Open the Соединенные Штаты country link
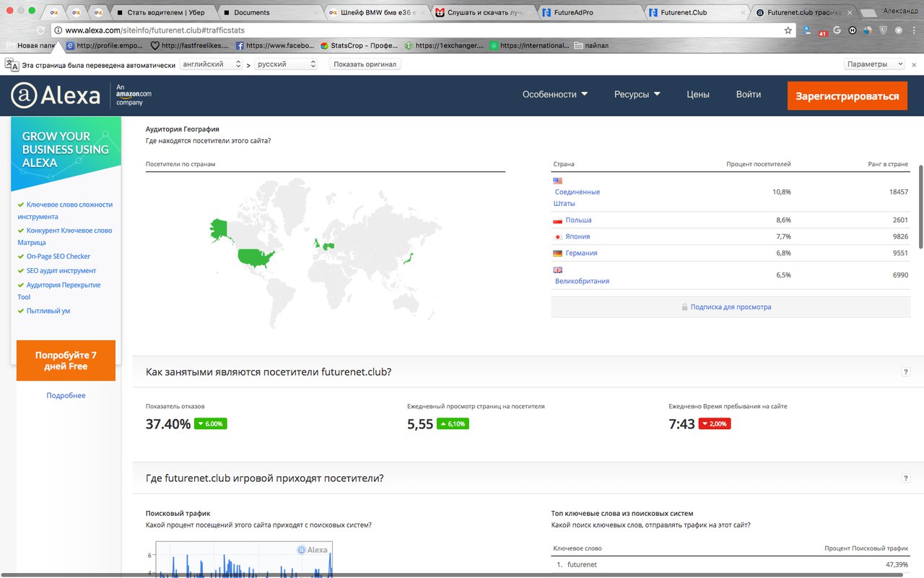The height and width of the screenshot is (578, 924). (x=577, y=198)
